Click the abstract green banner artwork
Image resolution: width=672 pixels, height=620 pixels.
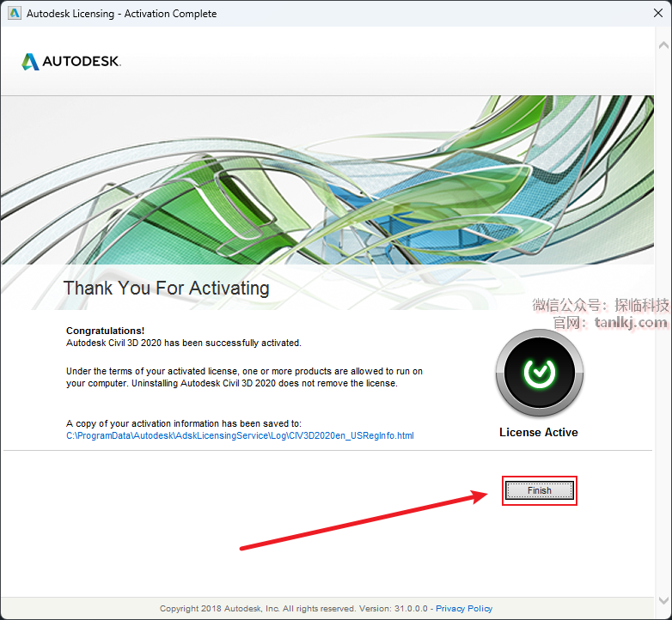coord(335,180)
